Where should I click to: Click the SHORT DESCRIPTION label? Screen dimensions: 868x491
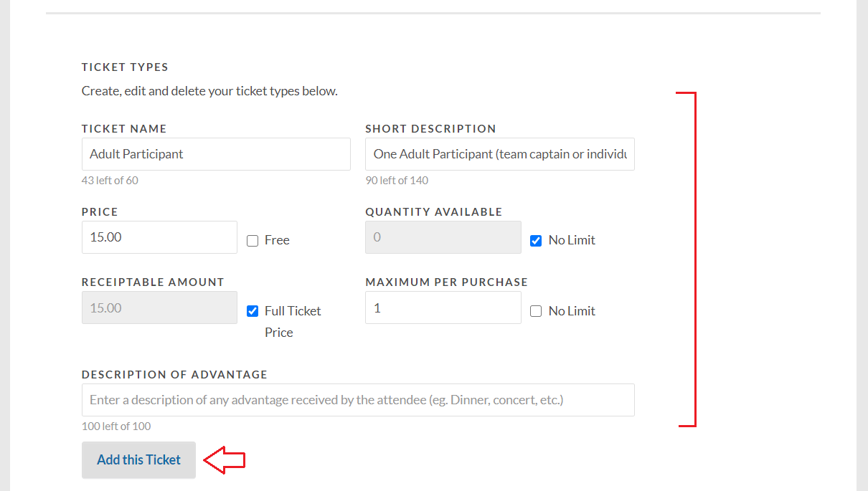[x=430, y=129]
